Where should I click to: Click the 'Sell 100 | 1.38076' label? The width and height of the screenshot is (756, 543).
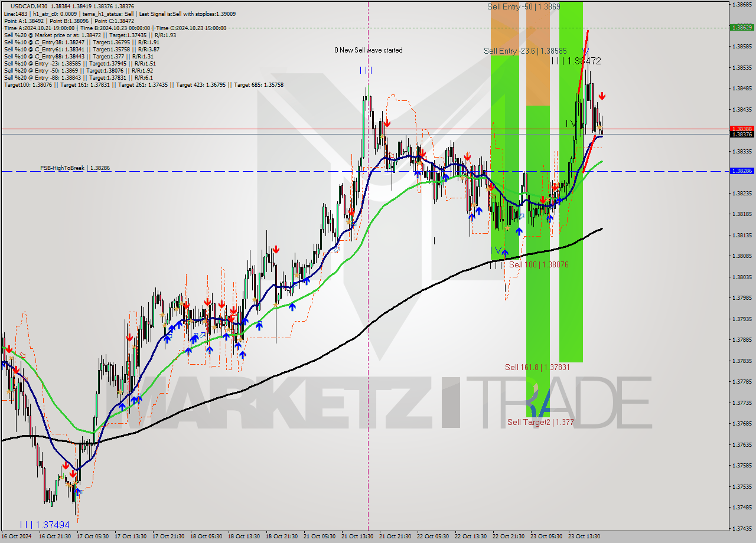click(x=539, y=265)
